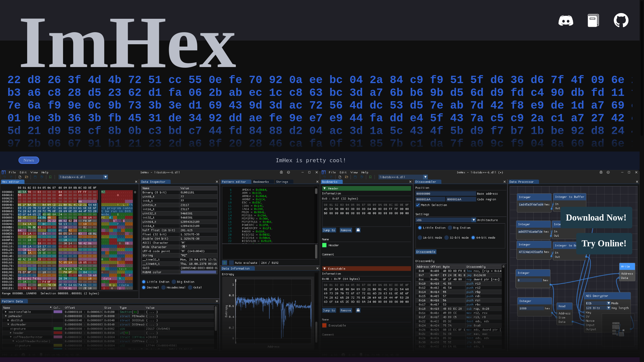
Task: Click the News badge
Action: [x=29, y=160]
